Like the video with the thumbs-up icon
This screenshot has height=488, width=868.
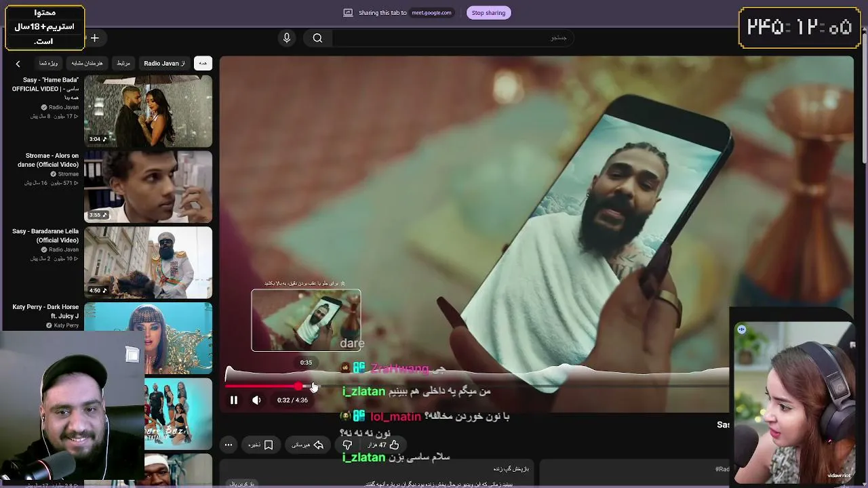pos(394,445)
